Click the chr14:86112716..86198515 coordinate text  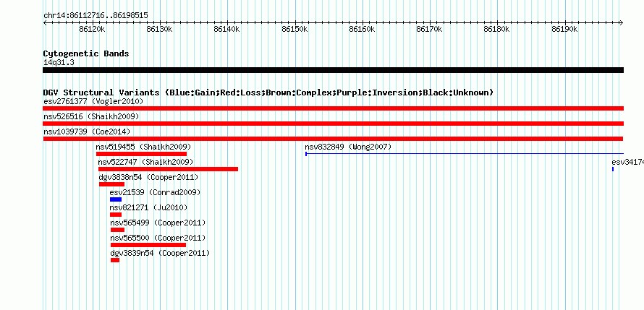pyautogui.click(x=96, y=16)
